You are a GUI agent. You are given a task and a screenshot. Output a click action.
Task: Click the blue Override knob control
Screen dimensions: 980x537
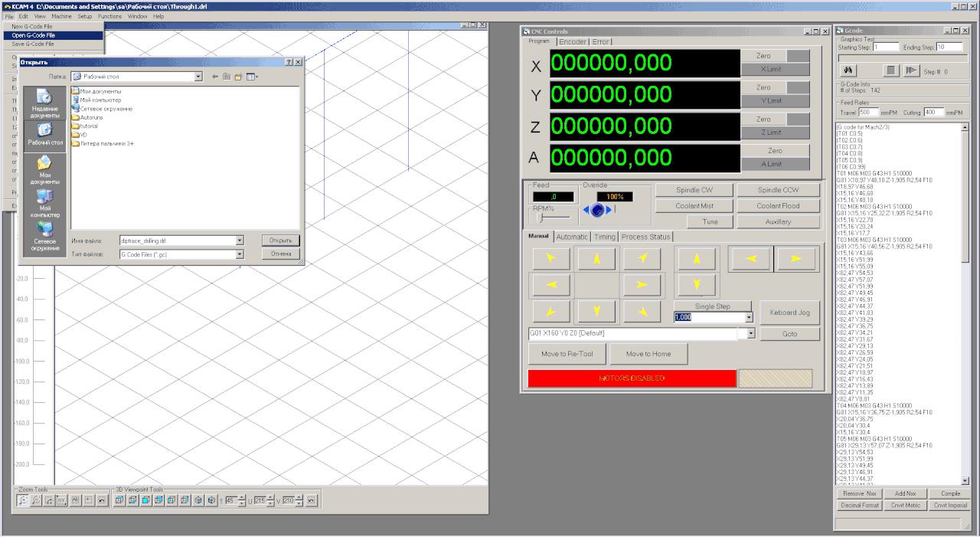[x=597, y=210]
